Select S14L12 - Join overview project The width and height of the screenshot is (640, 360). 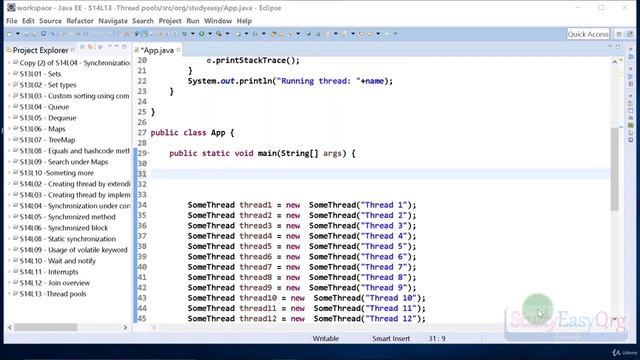[55, 283]
